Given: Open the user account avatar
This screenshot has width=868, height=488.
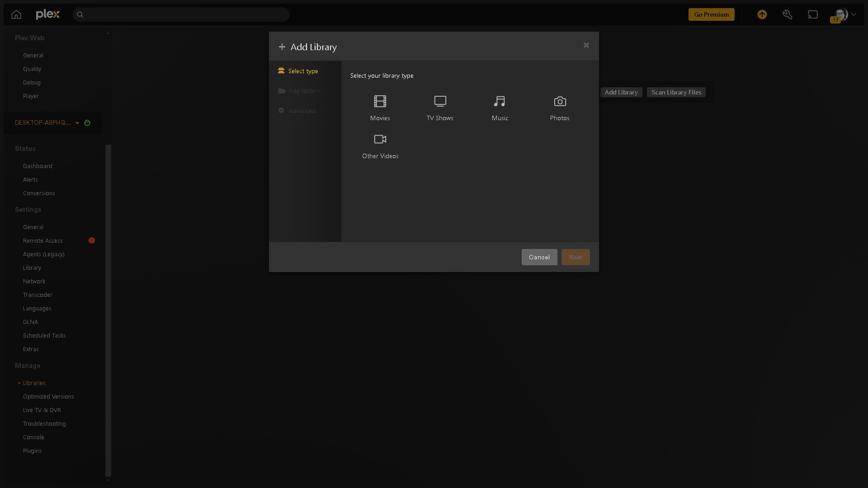Looking at the screenshot, I should (x=841, y=14).
